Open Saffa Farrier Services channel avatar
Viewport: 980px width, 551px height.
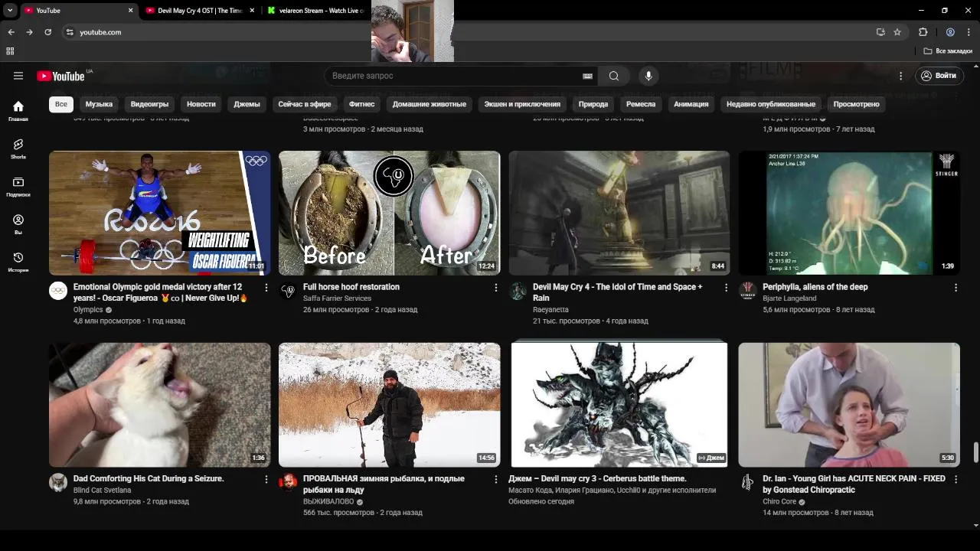point(288,291)
